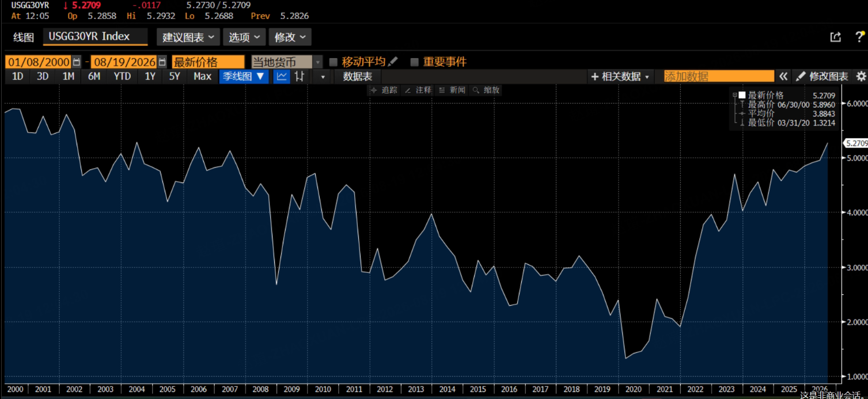
Task: Open the help question mark icon
Action: [x=859, y=37]
